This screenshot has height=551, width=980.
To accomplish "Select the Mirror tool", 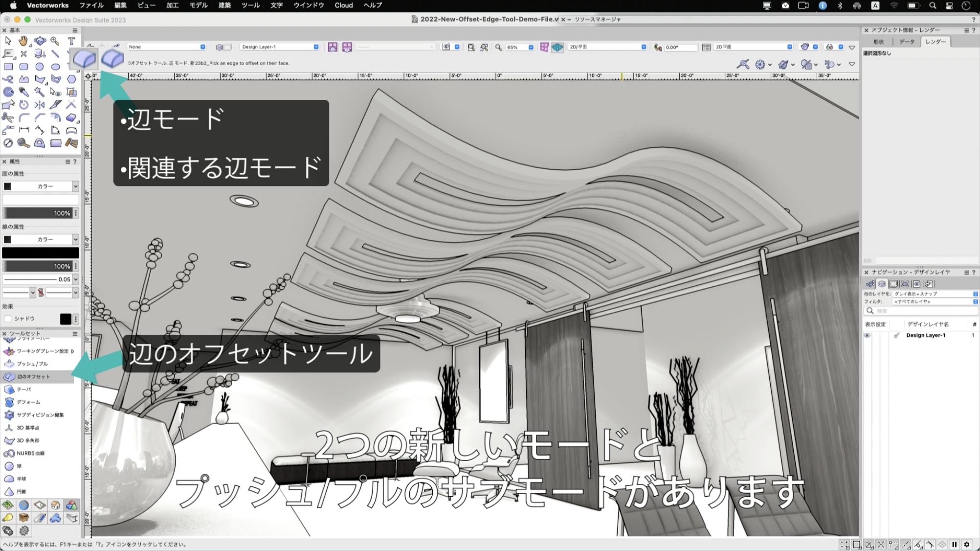I will [40, 105].
